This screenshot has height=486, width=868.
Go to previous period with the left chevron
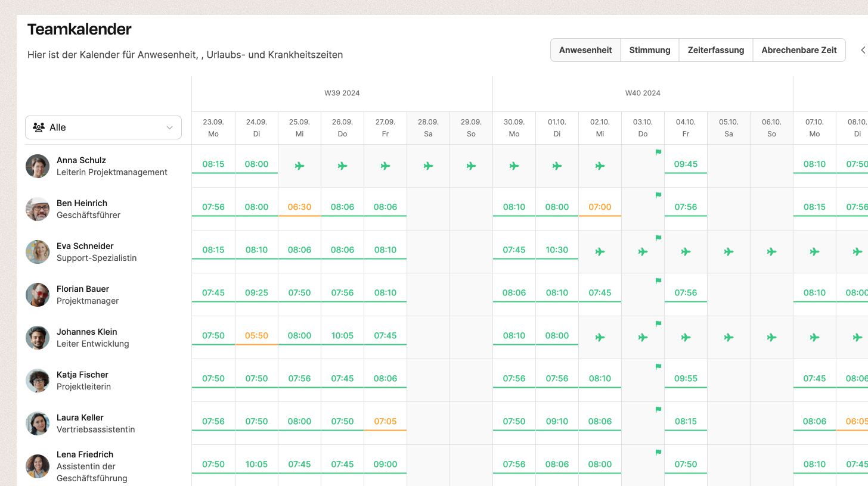coord(863,50)
